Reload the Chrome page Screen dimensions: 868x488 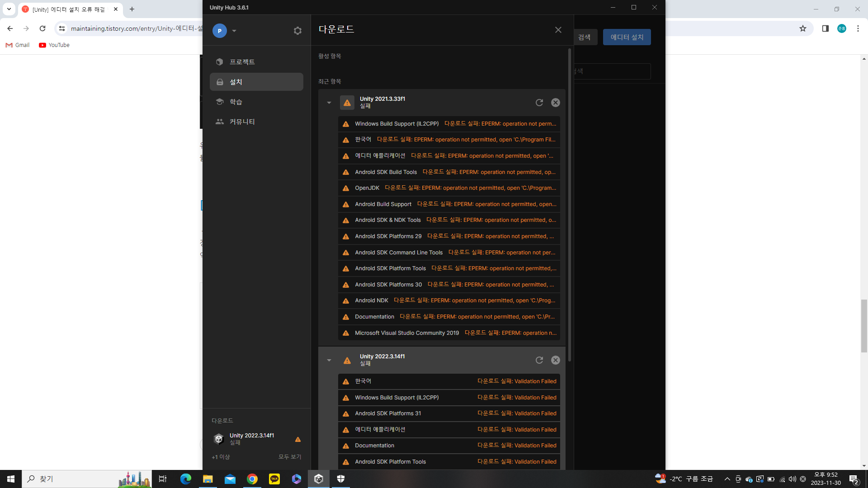click(42, 28)
